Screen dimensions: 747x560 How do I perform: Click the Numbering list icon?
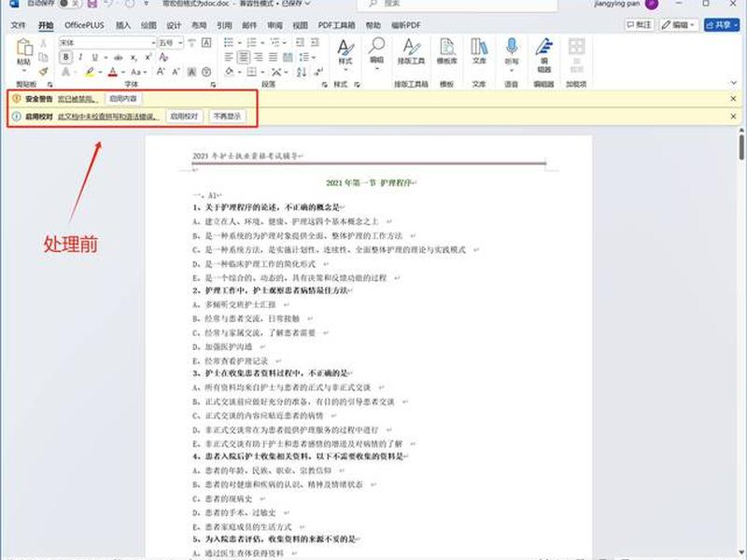click(x=251, y=42)
